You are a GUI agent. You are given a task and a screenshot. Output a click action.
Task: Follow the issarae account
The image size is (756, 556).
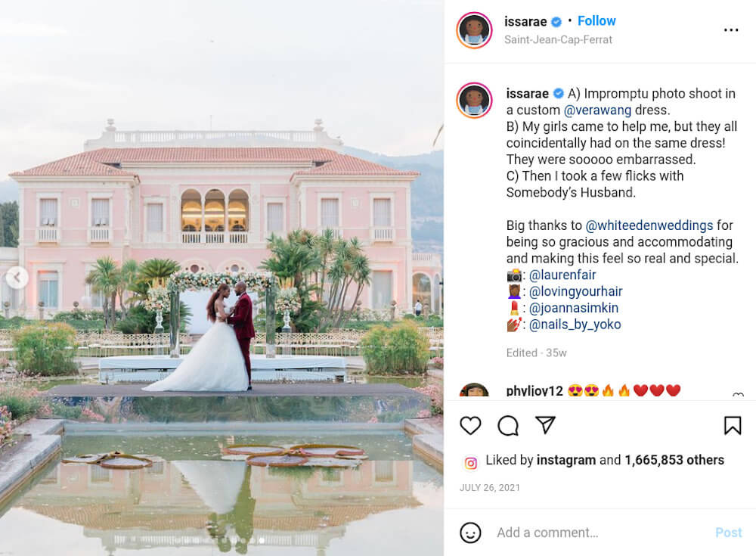coord(596,20)
